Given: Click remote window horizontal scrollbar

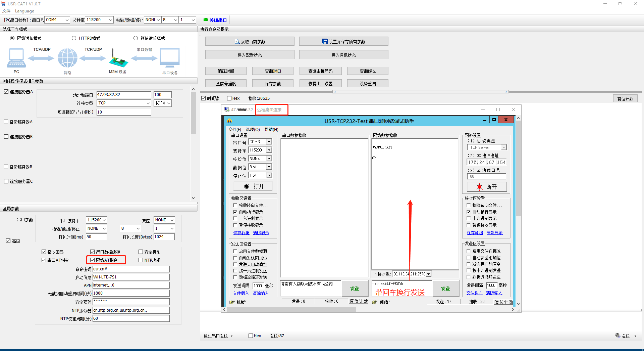Looking at the screenshot, I should coord(291,310).
